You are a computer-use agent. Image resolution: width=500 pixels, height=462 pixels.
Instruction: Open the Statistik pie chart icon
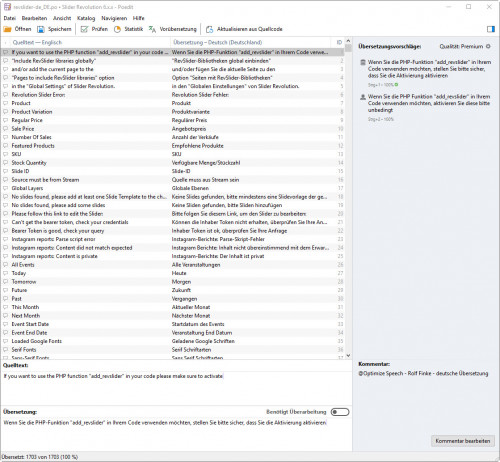tap(117, 29)
